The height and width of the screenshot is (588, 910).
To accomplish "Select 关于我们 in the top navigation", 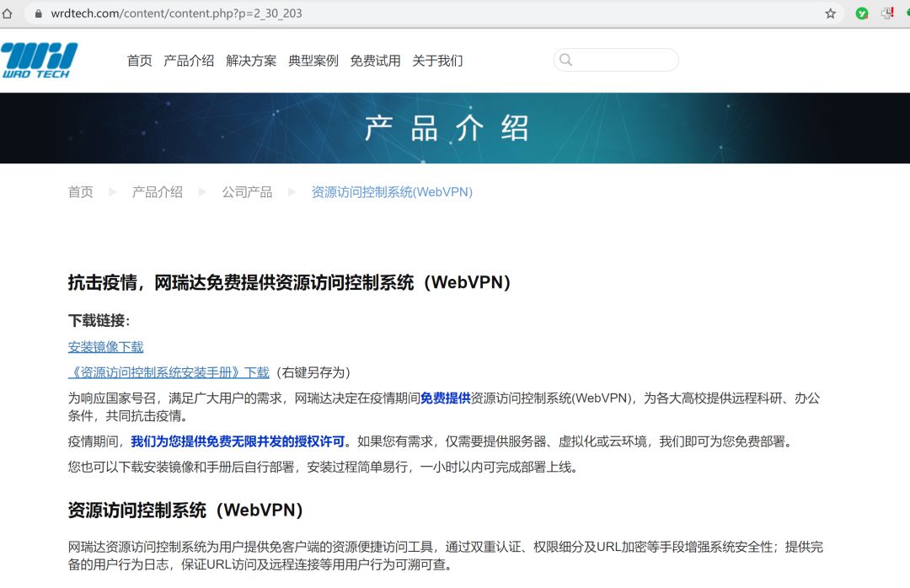I will click(x=437, y=61).
